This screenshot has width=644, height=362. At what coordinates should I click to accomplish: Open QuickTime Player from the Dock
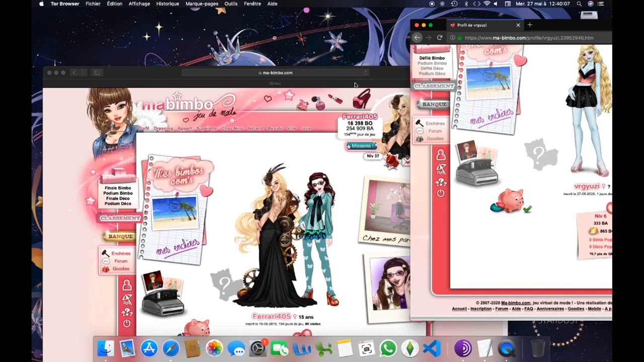[x=507, y=348]
